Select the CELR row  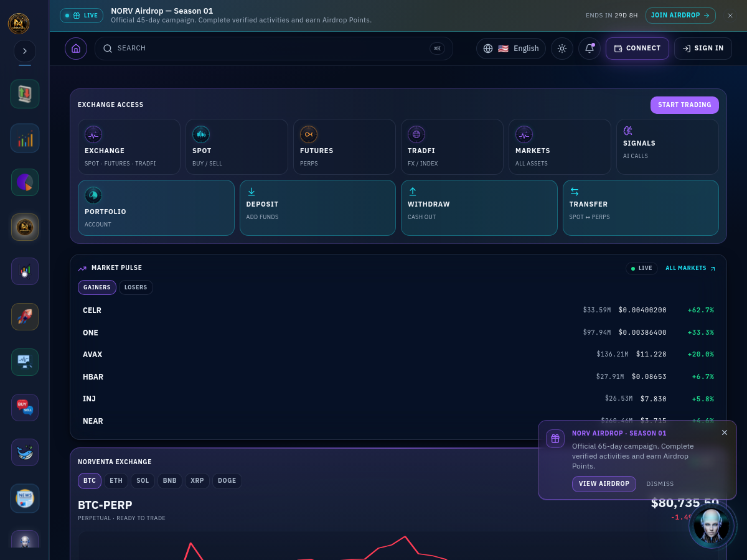(x=398, y=310)
